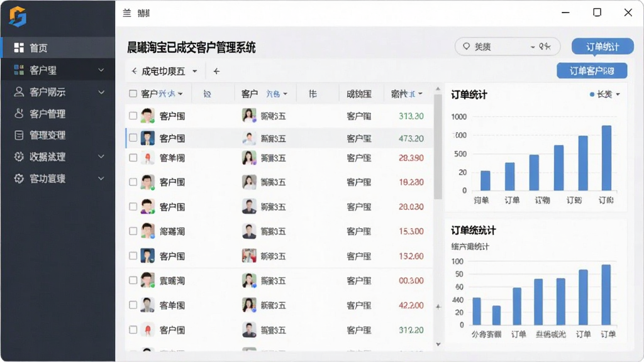
Task: Click the 订单统计 heading above the upper chart
Action: click(469, 95)
